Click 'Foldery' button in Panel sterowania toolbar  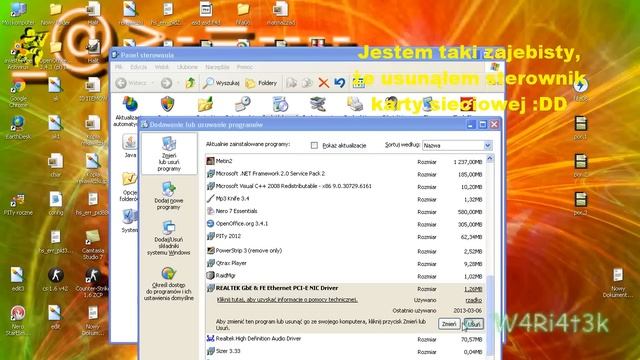tap(261, 83)
